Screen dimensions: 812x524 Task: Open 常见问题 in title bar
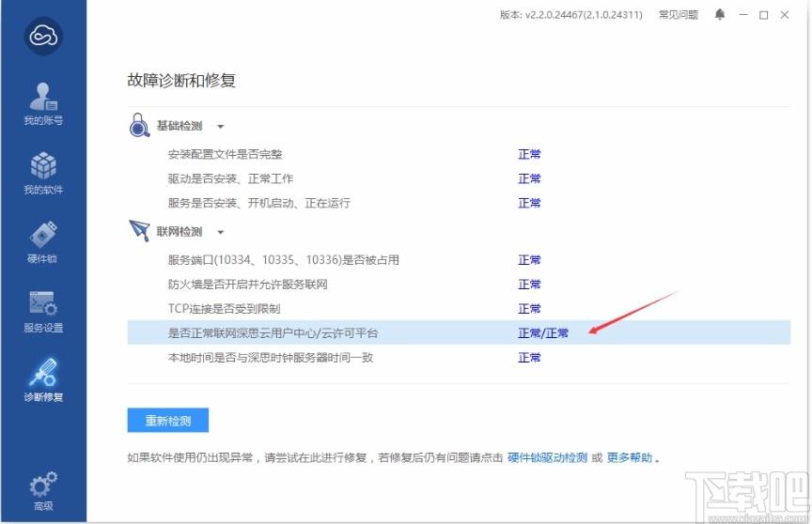click(x=679, y=14)
